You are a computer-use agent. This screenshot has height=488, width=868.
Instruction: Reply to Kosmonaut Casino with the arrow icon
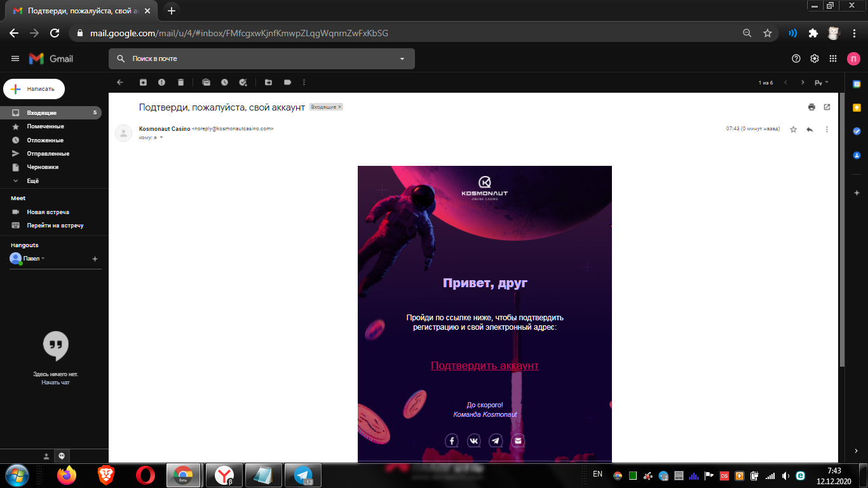(x=809, y=129)
